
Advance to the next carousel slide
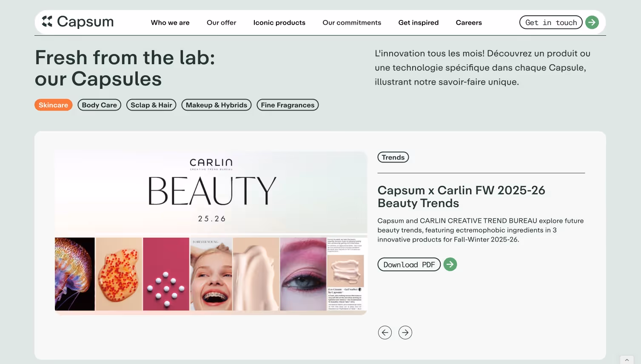click(x=405, y=333)
